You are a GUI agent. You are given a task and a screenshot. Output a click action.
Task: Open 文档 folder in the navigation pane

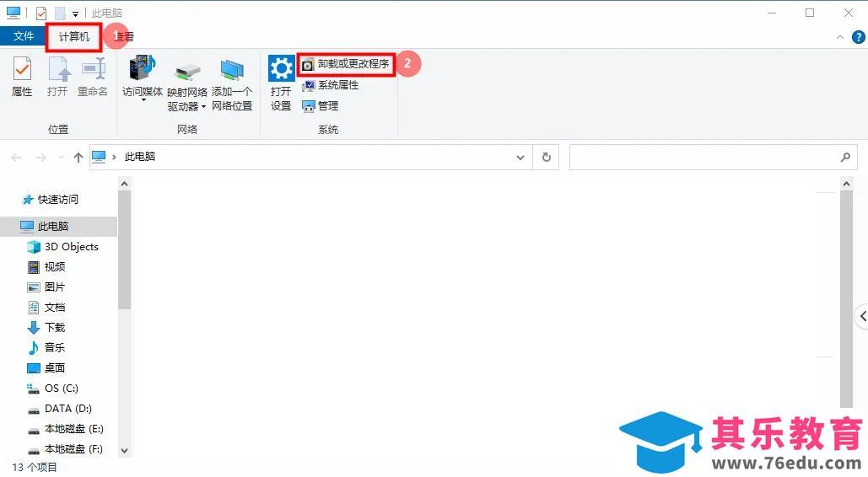55,307
